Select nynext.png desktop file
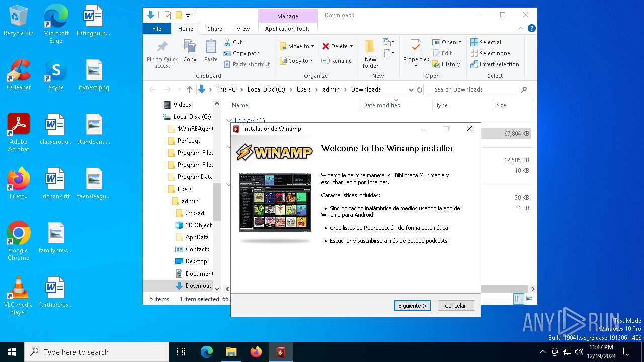Screen dimensions: 644x362 94,75
